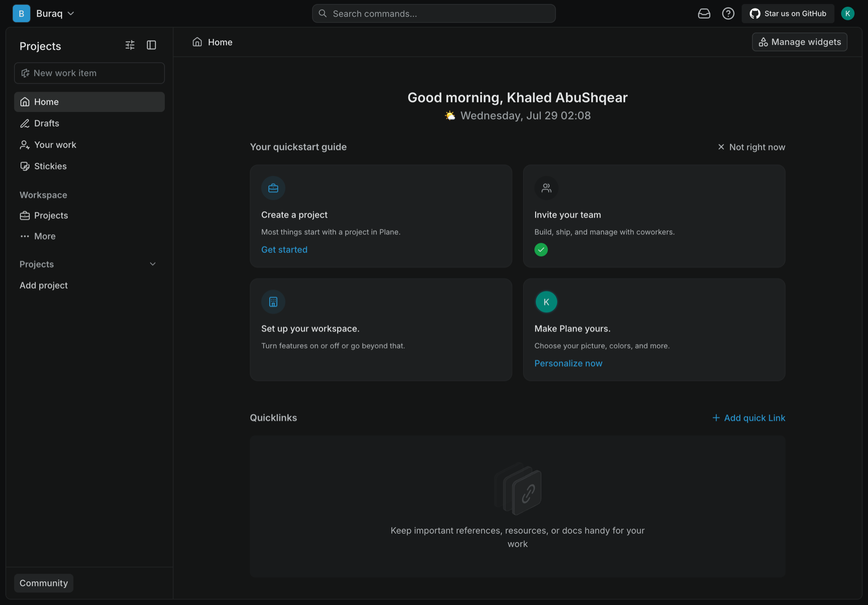Focus the Search commands field
This screenshot has width=868, height=605.
434,14
